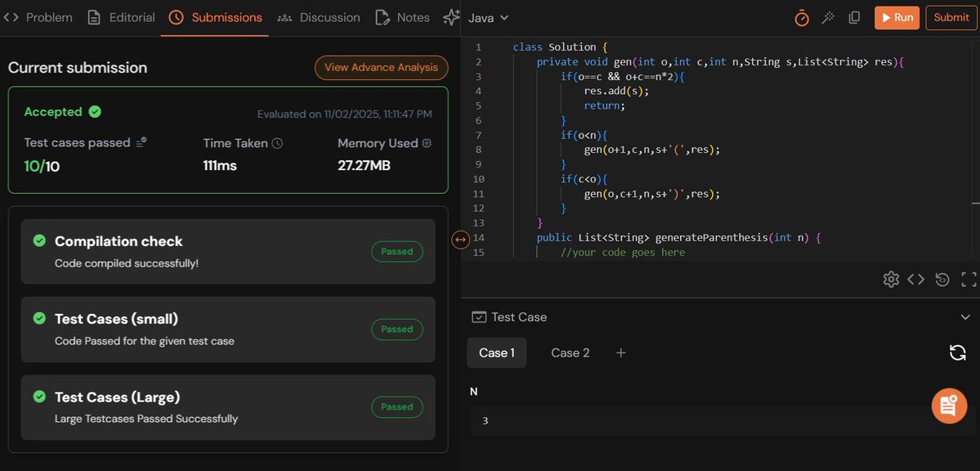Format code with the brackets icon

click(916, 279)
